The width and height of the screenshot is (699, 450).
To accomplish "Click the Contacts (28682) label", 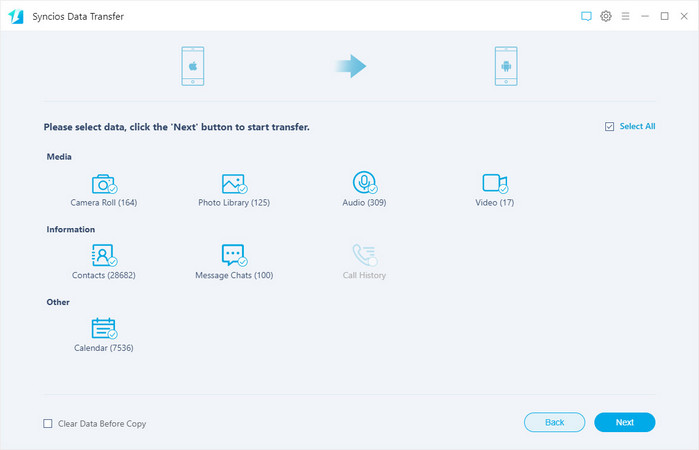I will [104, 275].
